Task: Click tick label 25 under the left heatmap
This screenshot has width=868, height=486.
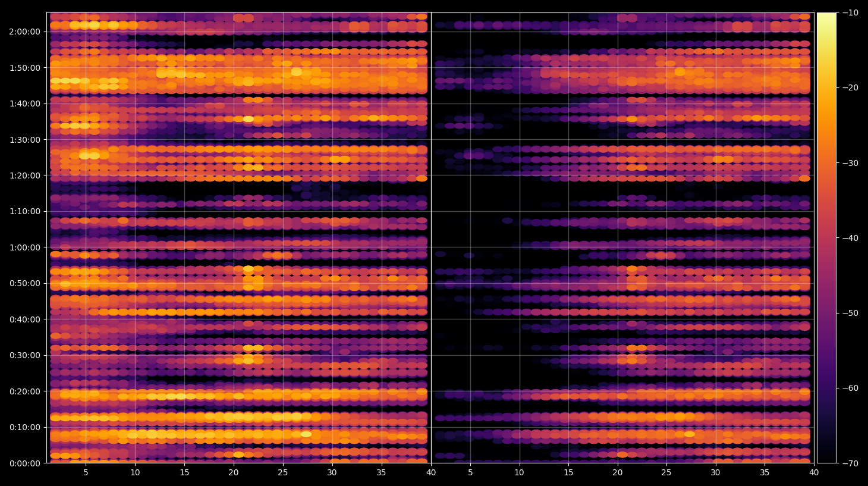Action: (282, 473)
